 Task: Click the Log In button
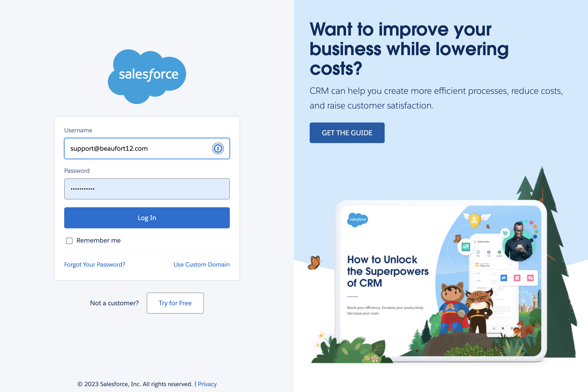147,218
